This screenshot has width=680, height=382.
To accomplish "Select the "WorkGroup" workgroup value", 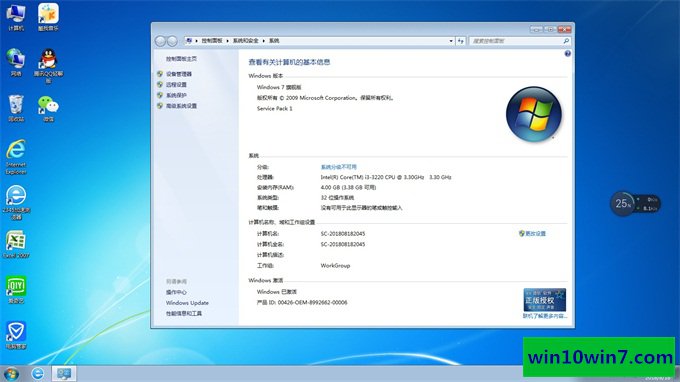I will (x=335, y=265).
